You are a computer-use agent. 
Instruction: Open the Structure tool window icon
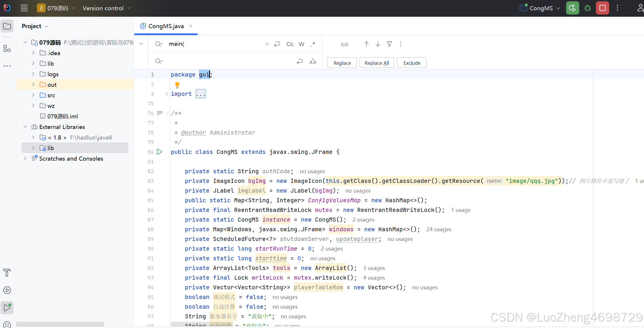click(x=7, y=48)
